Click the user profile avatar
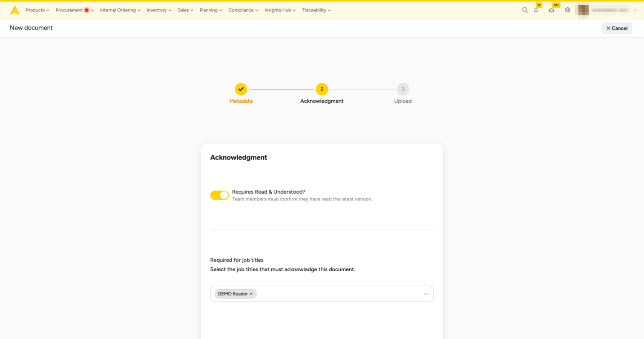644x339 pixels. [x=583, y=10]
